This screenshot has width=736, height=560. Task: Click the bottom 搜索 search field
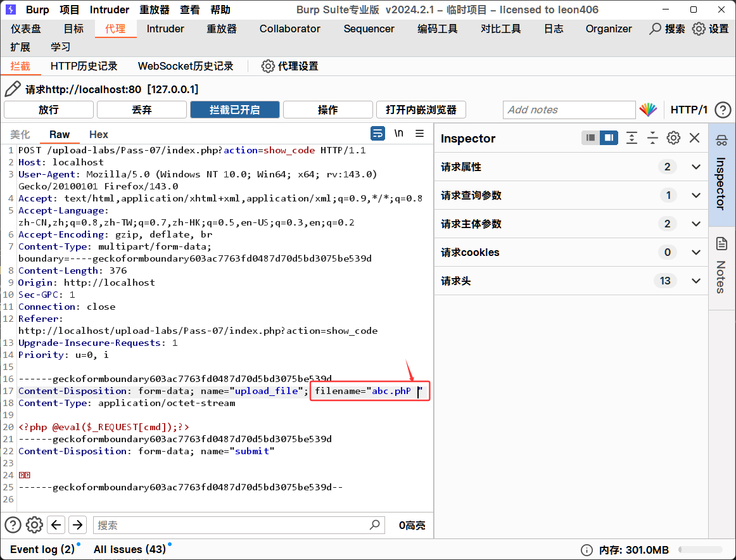click(x=239, y=525)
